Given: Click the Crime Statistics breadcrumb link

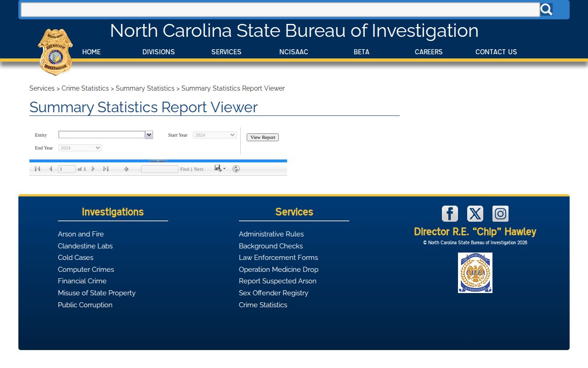Looking at the screenshot, I should pyautogui.click(x=85, y=88).
